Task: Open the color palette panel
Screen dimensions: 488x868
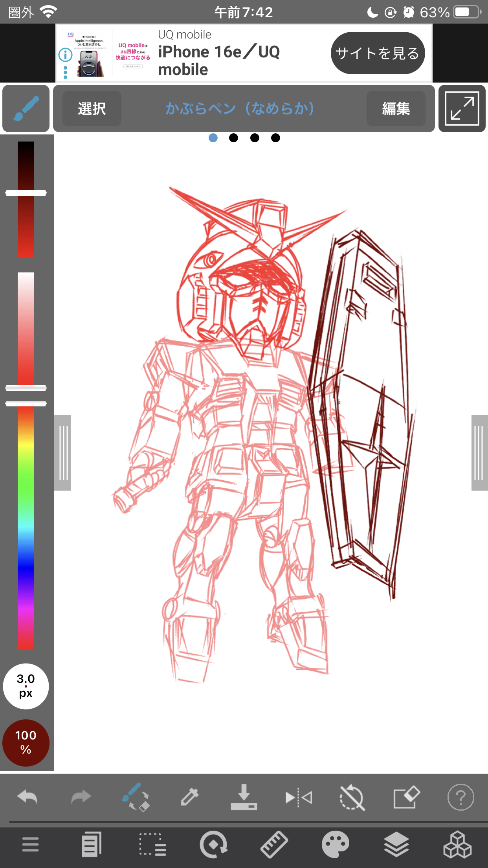Action: [x=335, y=844]
